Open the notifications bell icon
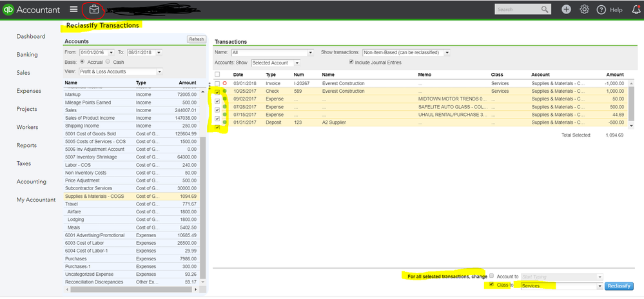This screenshot has width=644, height=299. point(636,10)
